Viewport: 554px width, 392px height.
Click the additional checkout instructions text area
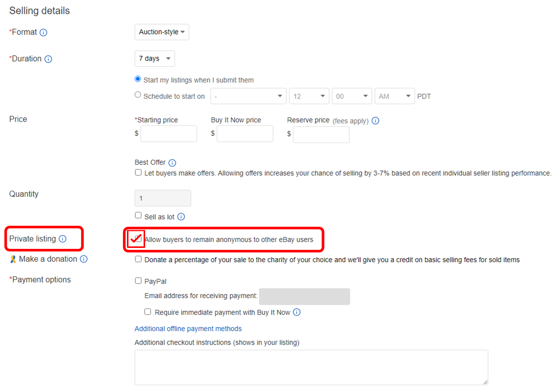[x=311, y=367]
